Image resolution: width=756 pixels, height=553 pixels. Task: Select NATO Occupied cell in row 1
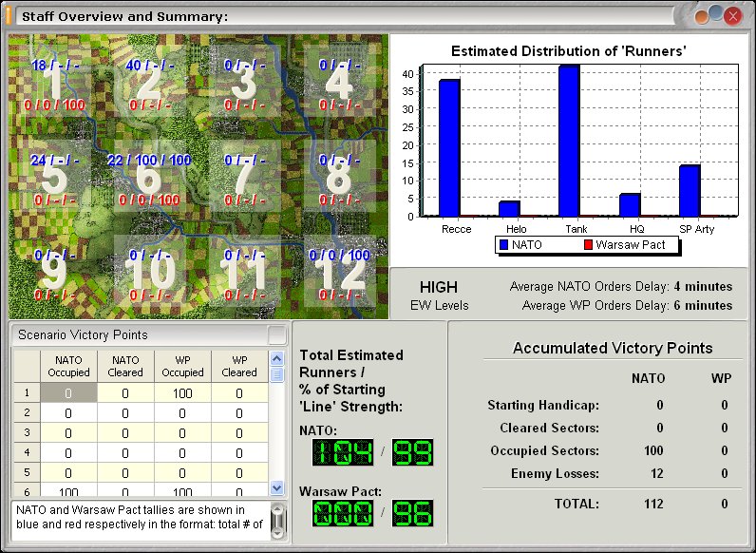point(68,392)
